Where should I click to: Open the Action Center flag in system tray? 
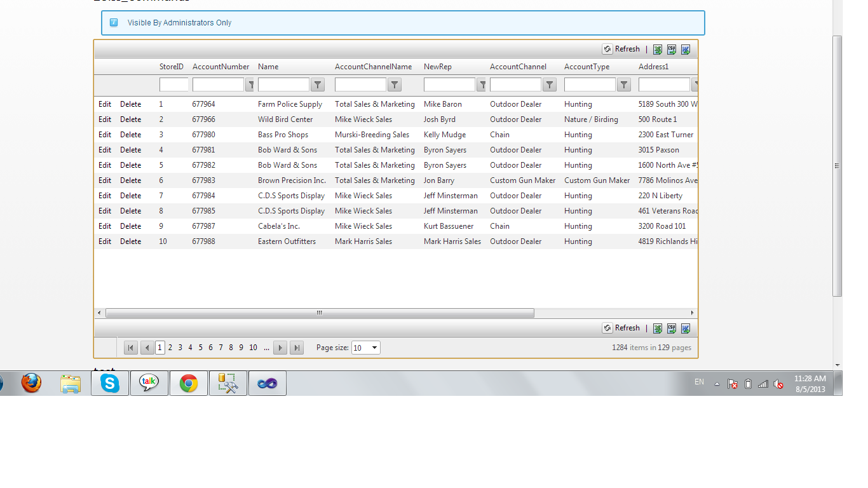pyautogui.click(x=733, y=384)
